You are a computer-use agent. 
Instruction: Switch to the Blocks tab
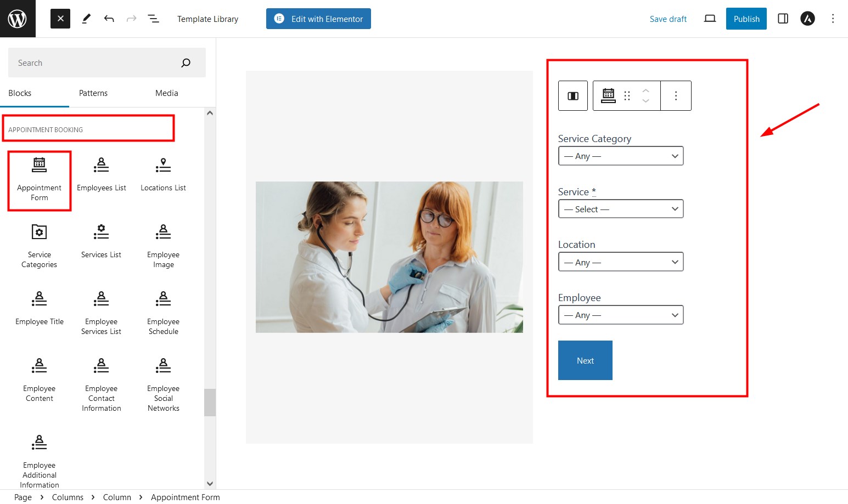click(20, 93)
